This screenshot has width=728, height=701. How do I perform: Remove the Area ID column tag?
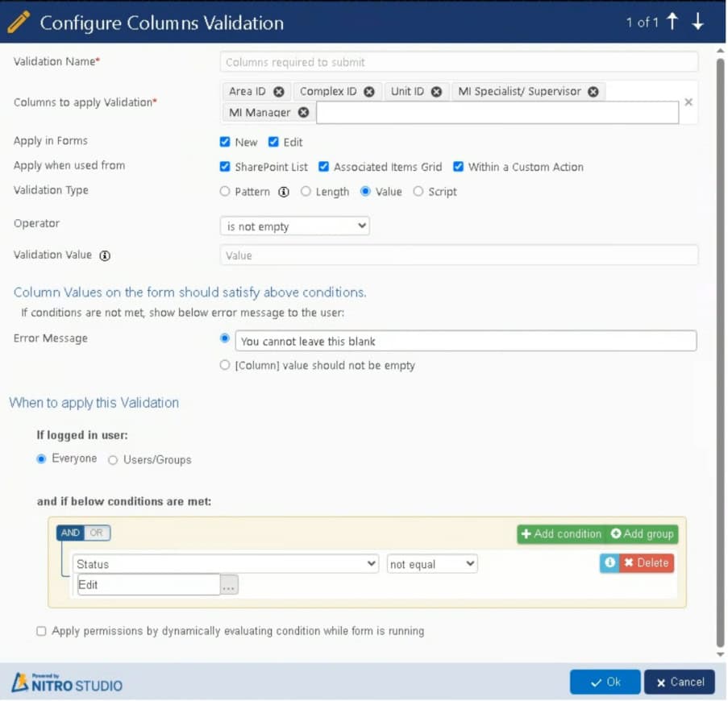pos(279,92)
